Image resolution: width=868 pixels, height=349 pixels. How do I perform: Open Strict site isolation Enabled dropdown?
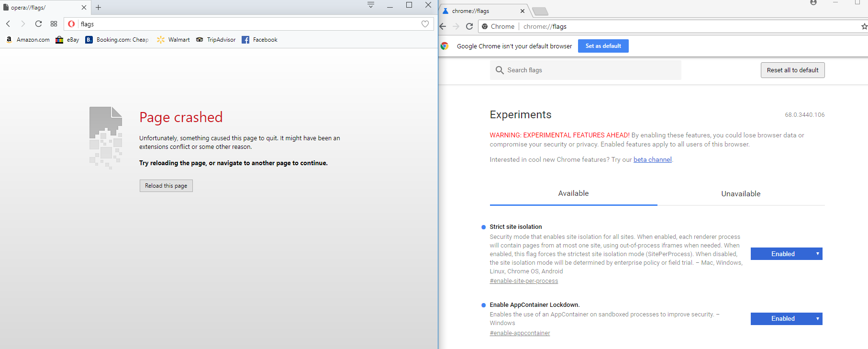coord(786,254)
